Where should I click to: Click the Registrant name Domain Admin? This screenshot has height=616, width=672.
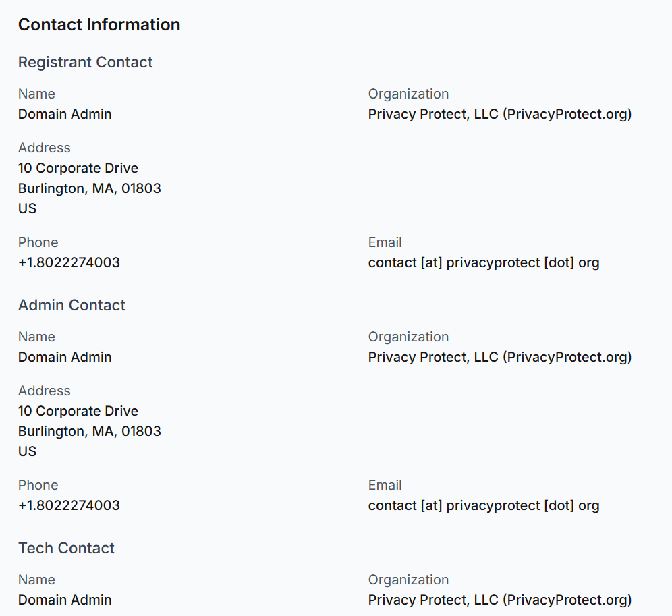click(x=65, y=114)
